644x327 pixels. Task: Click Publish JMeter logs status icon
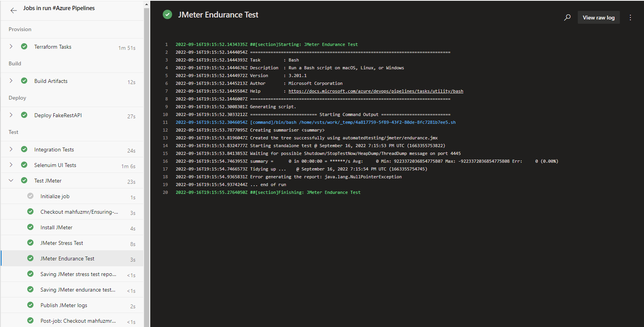30,305
